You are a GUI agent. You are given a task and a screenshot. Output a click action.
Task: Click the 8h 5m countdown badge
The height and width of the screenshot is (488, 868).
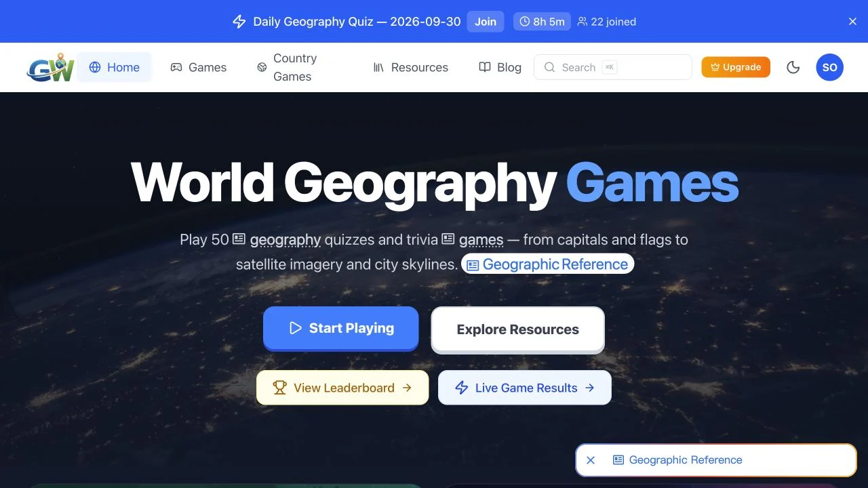pos(542,22)
